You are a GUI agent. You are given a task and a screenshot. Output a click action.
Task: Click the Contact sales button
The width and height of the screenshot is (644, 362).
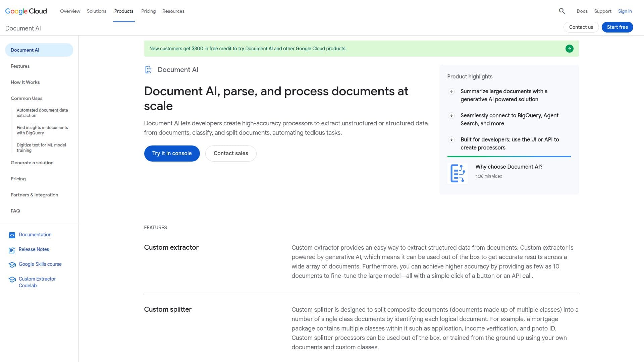tap(231, 154)
